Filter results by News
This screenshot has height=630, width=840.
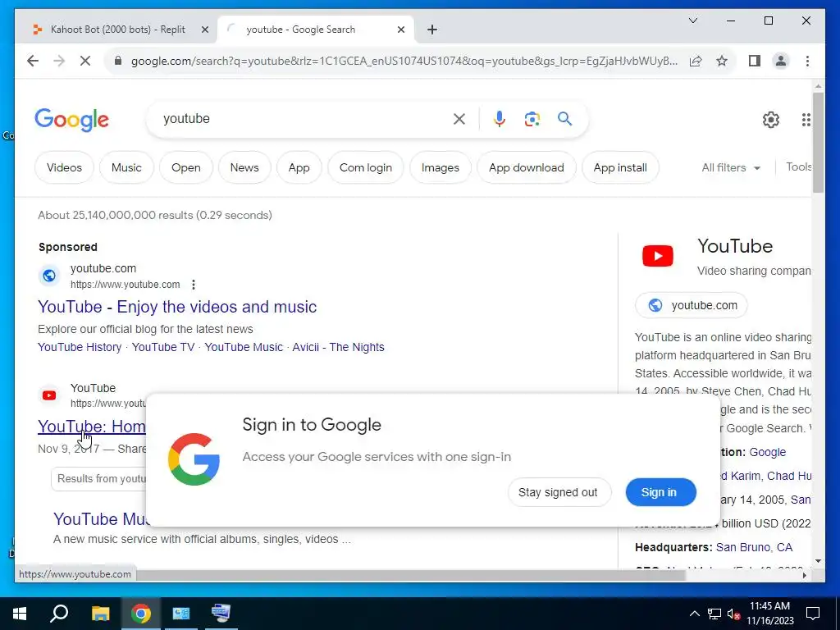click(x=244, y=167)
